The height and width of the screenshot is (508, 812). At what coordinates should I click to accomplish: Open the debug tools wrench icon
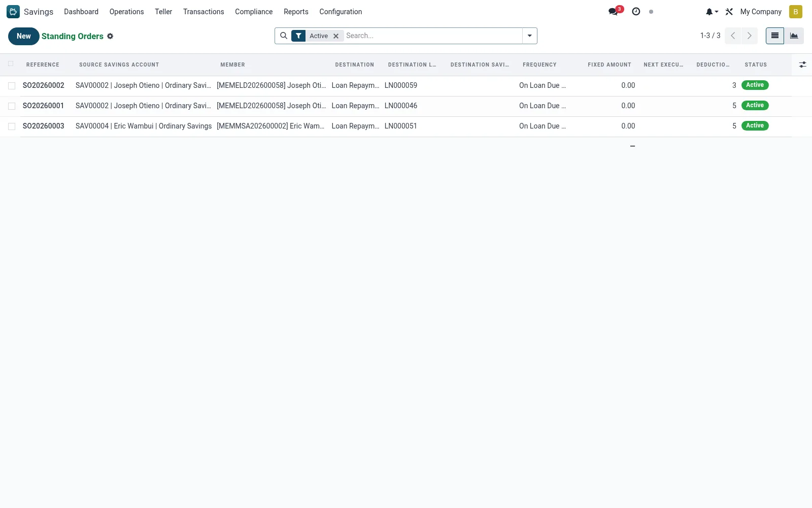729,12
